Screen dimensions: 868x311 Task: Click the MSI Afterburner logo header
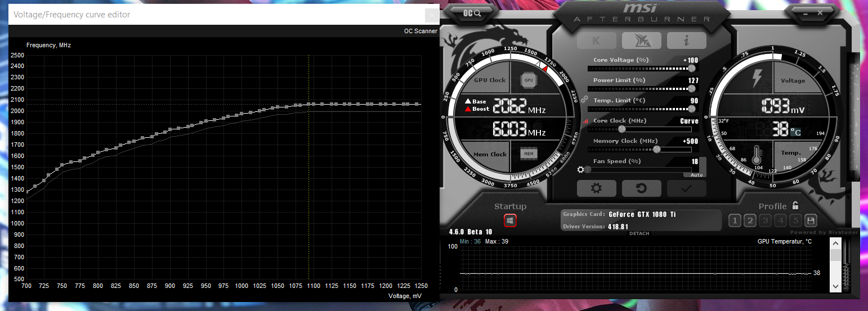[642, 13]
